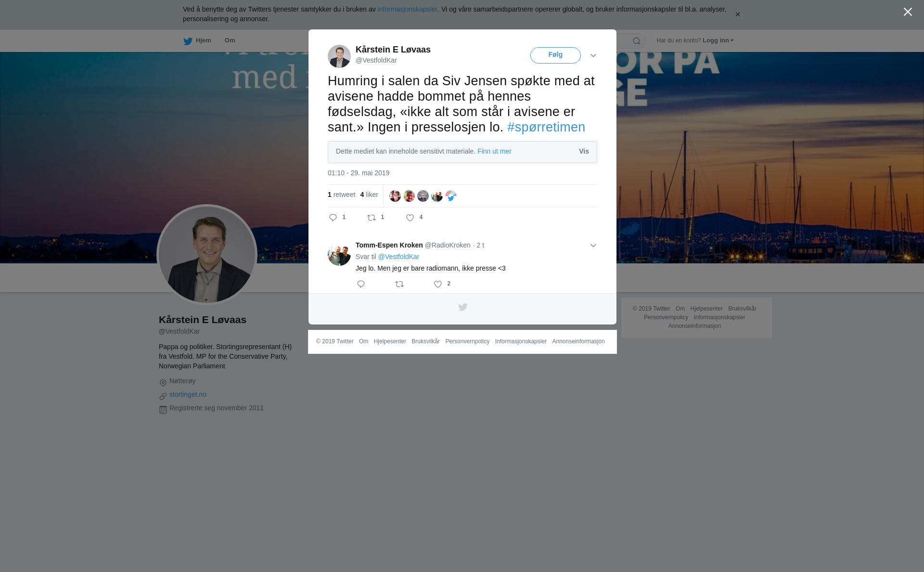Viewport: 924px width, 572px height.
Task: Show sensitive media with Vis
Action: click(584, 151)
